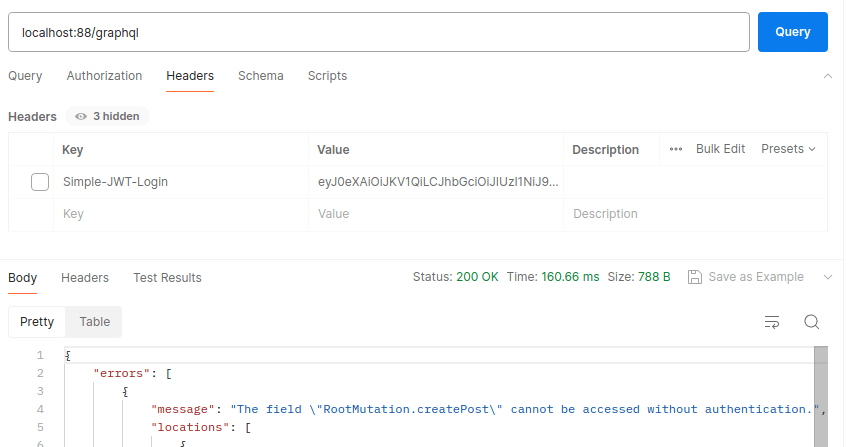Image resolution: width=848 pixels, height=447 pixels.
Task: Switch to the Authorization tab
Action: (104, 76)
